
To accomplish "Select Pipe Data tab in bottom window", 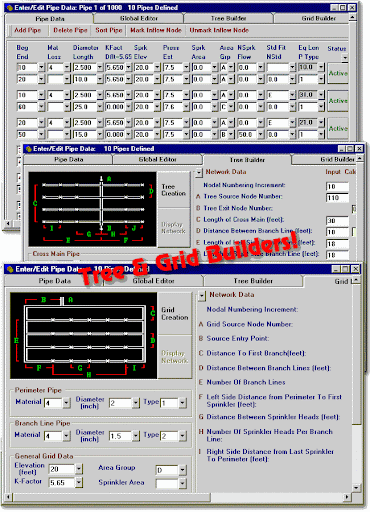I will (x=55, y=281).
